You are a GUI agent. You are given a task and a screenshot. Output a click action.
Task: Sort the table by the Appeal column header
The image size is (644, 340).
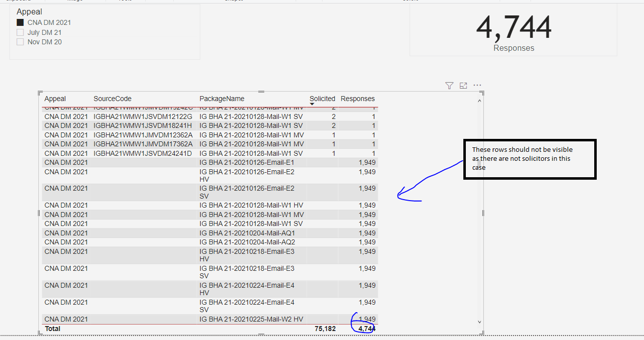point(55,99)
